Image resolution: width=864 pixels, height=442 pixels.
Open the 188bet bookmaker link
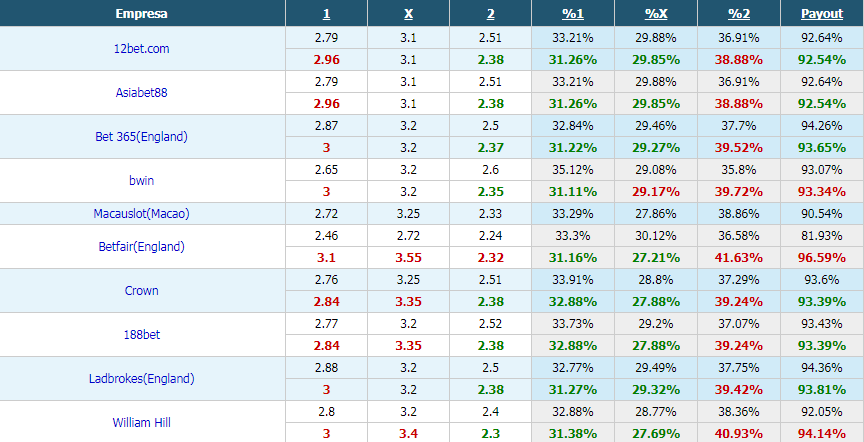click(x=142, y=334)
